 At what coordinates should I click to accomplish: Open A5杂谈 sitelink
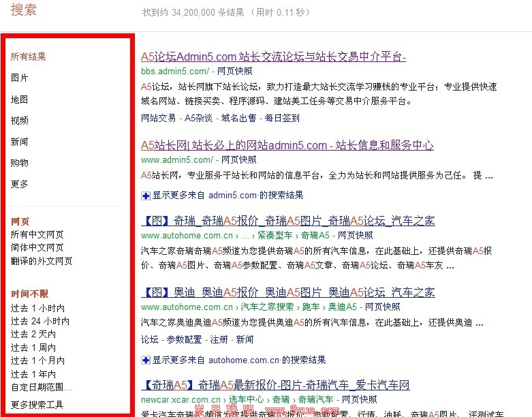click(198, 118)
